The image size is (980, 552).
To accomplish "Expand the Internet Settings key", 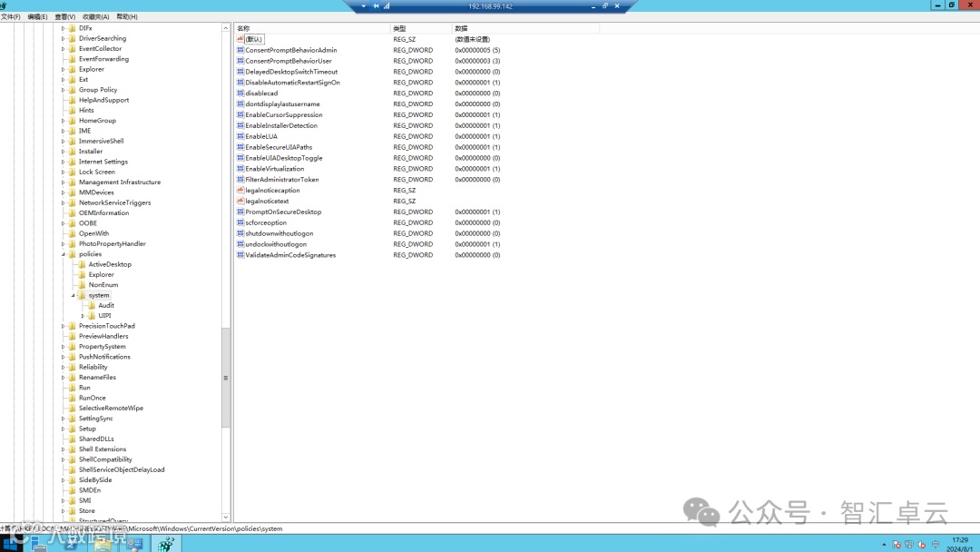I will click(x=64, y=162).
